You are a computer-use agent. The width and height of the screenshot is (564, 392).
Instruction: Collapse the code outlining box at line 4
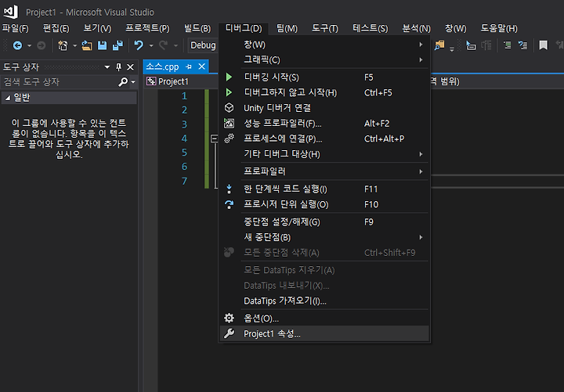(214, 138)
